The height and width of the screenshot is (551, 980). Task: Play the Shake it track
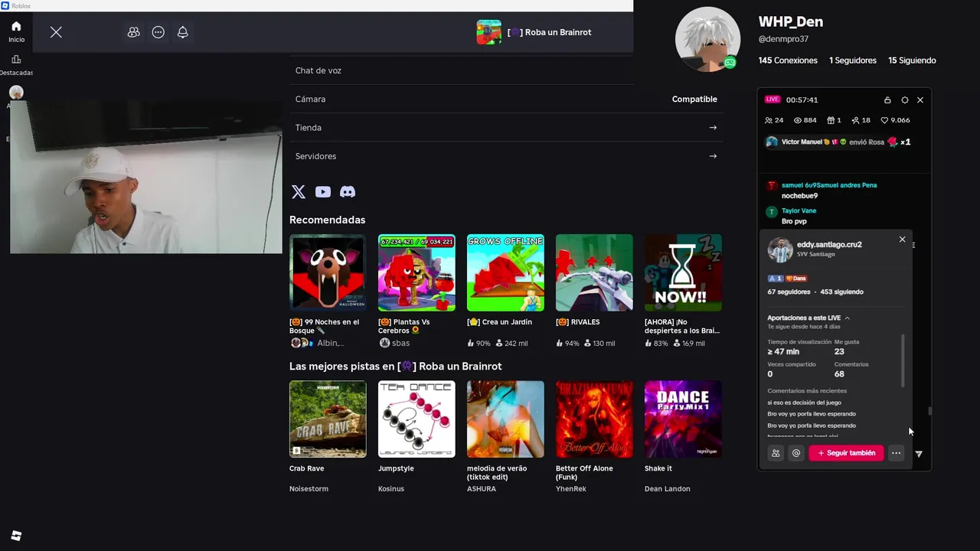pyautogui.click(x=683, y=419)
